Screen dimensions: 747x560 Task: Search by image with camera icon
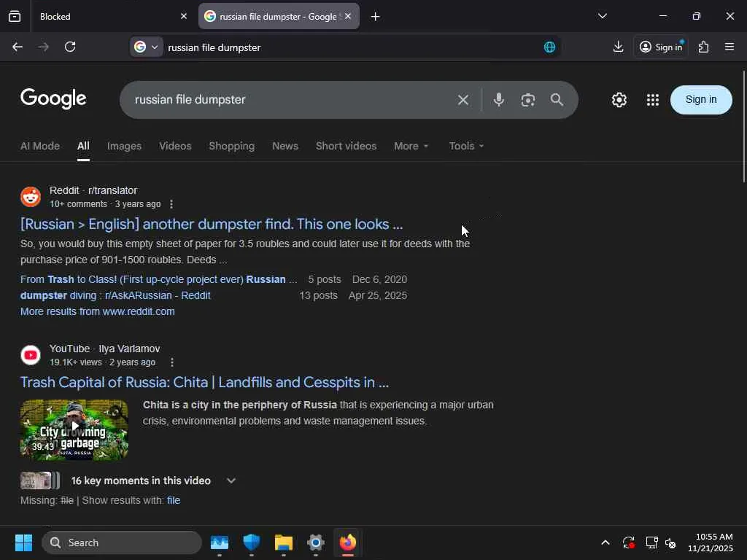pos(528,99)
